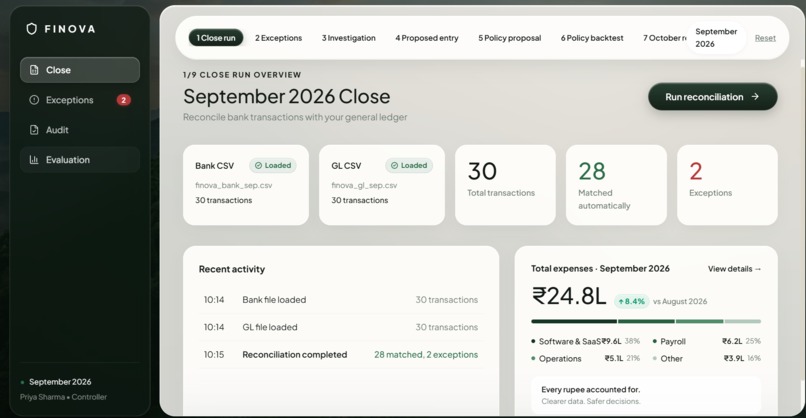Click the arrow icon on Run reconciliation

pos(755,97)
